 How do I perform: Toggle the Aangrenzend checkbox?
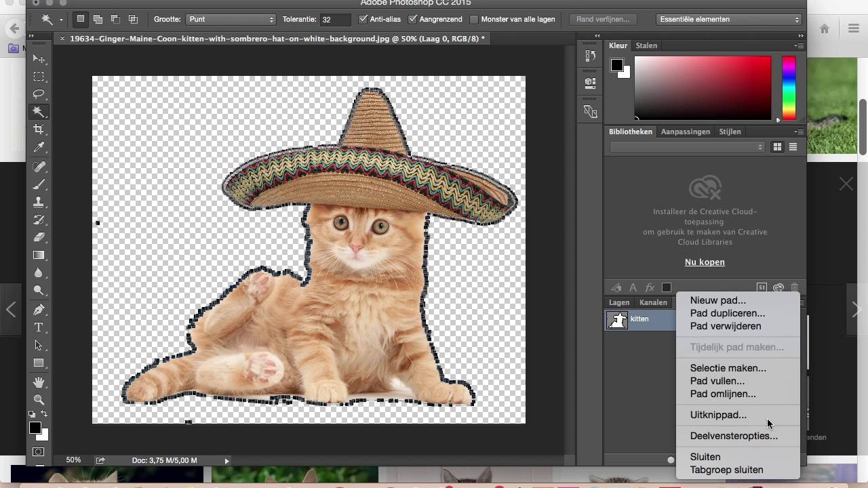pos(412,19)
